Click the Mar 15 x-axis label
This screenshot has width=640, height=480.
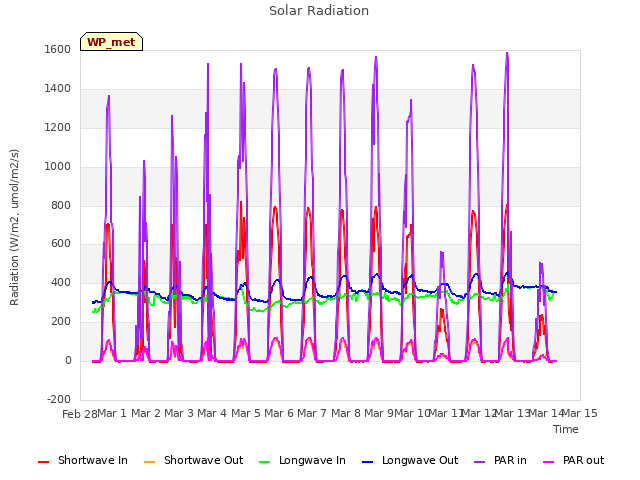(x=580, y=413)
